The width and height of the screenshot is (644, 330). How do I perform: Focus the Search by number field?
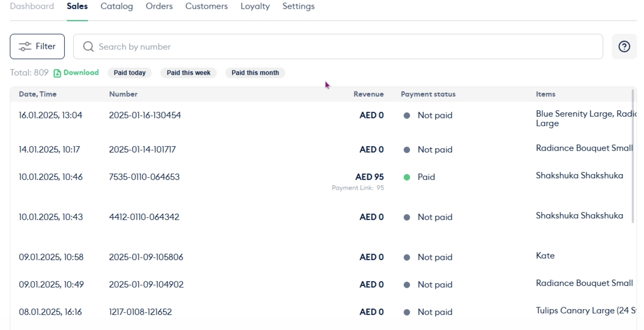click(345, 46)
